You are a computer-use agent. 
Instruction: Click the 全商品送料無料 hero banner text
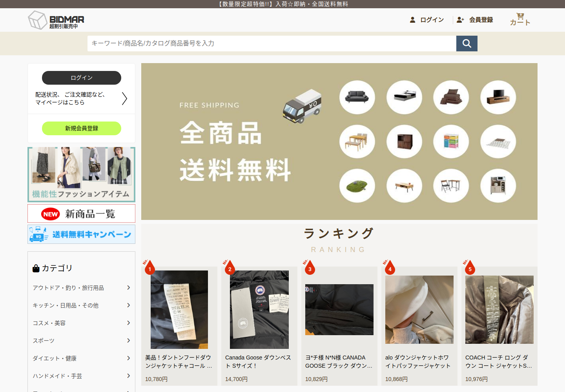click(235, 152)
